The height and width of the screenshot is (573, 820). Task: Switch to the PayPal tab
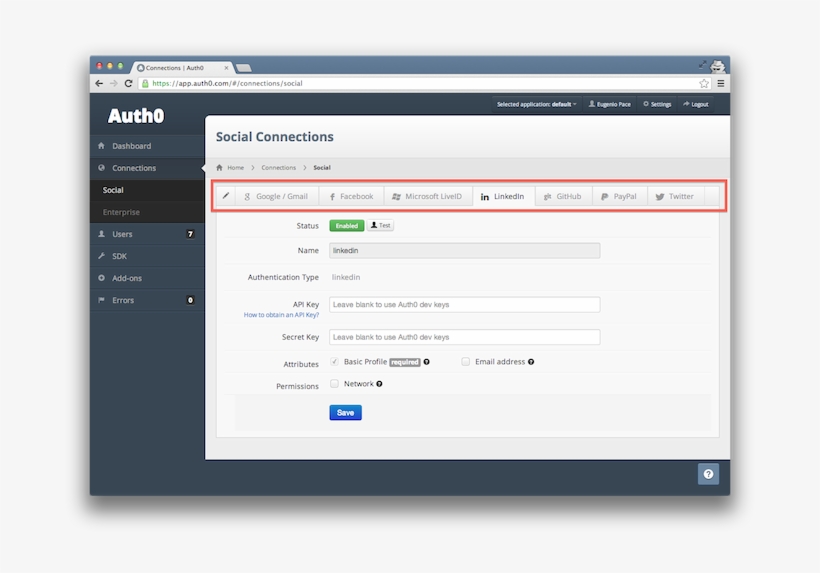[x=619, y=197]
